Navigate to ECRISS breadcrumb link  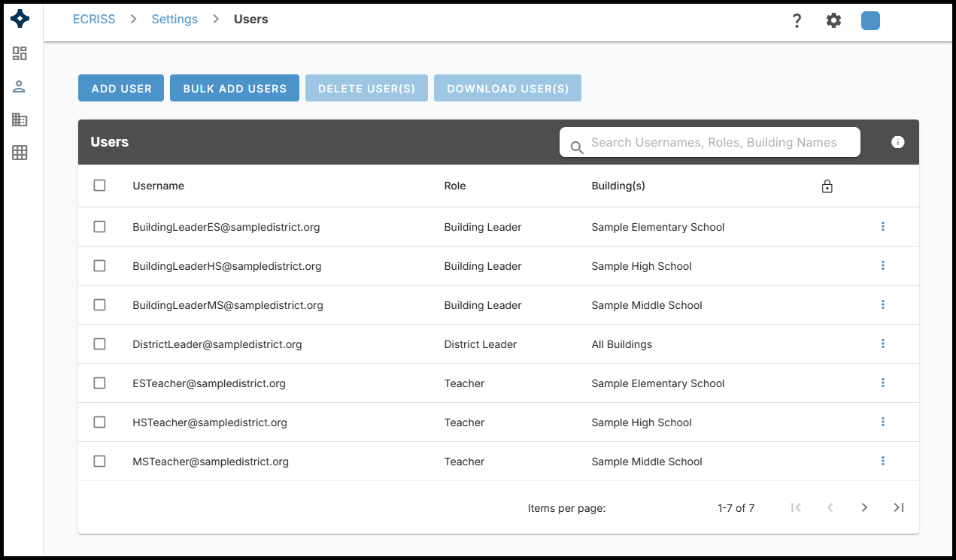[94, 20]
